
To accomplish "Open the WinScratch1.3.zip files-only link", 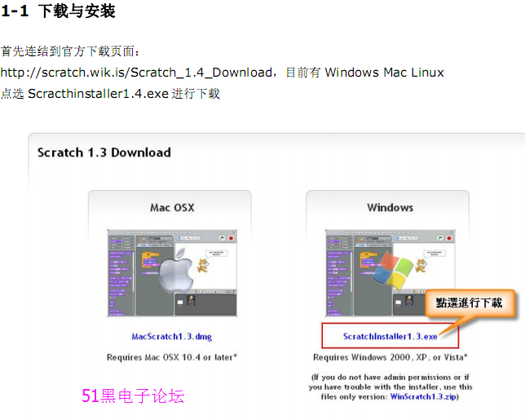I will coord(424,396).
